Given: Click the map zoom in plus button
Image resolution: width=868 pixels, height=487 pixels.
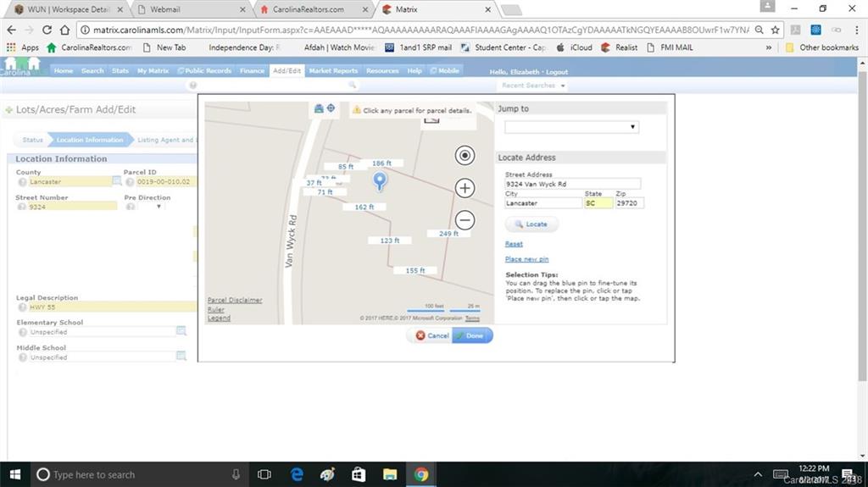Looking at the screenshot, I should coord(465,188).
